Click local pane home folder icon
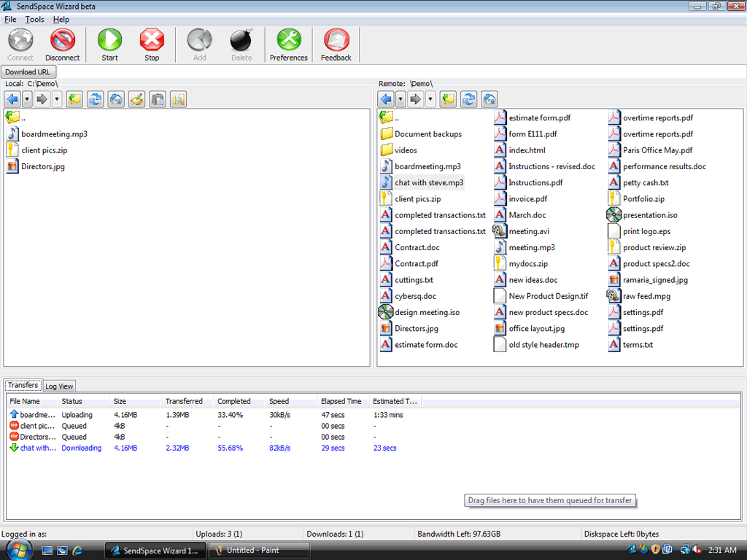 coord(116,99)
